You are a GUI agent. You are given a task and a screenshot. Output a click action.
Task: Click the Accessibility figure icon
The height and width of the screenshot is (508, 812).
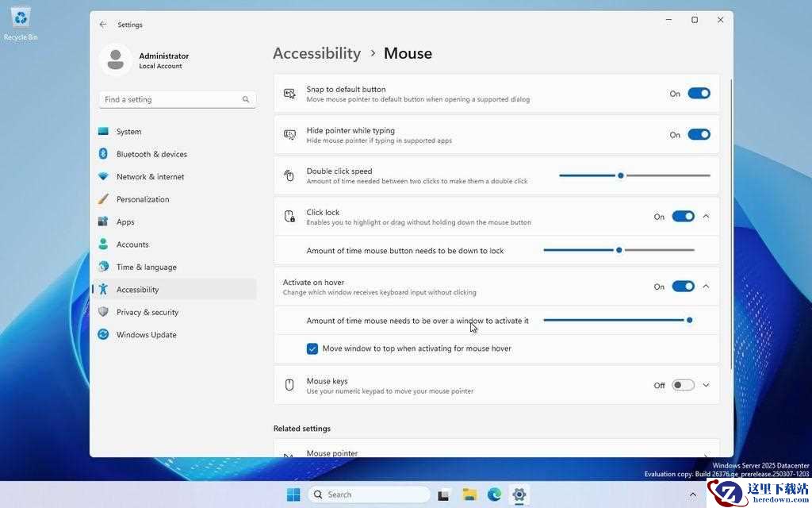(x=103, y=289)
